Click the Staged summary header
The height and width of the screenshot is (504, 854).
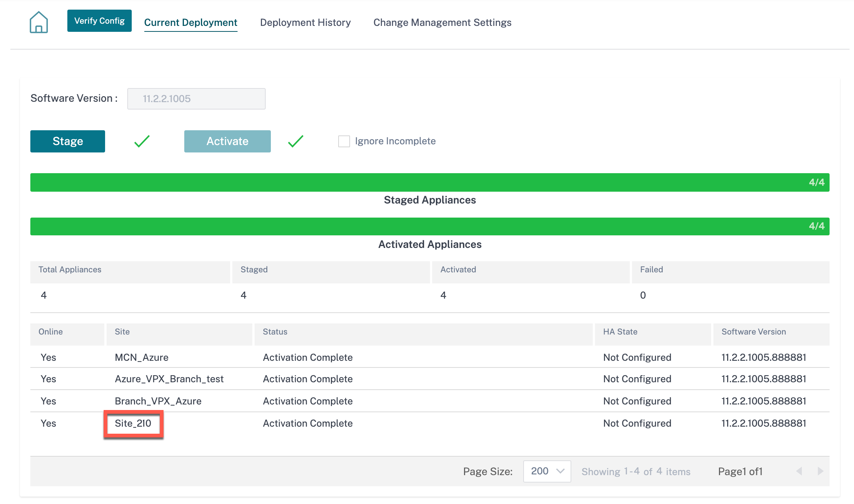point(331,272)
